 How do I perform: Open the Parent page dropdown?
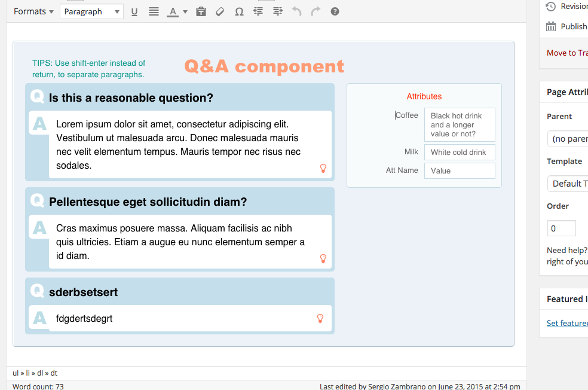[568, 139]
